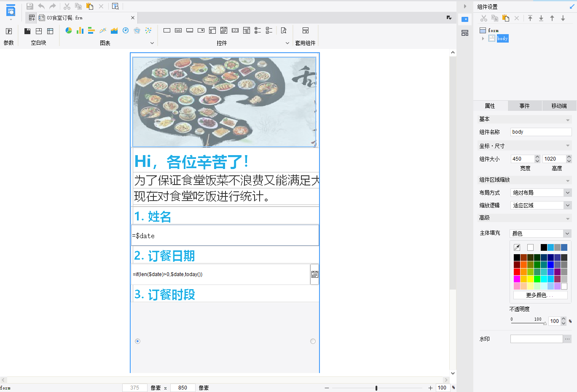Click the redo arrow icon

[53, 6]
